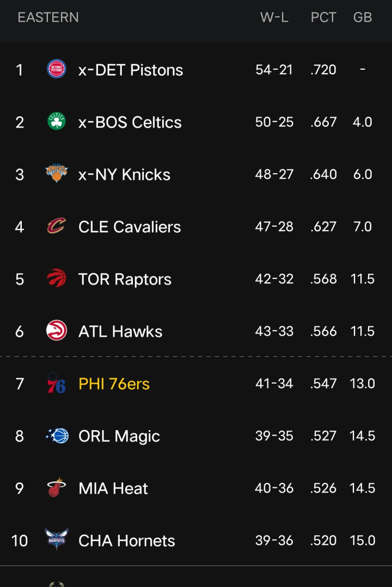The height and width of the screenshot is (587, 392).
Task: Select the CLE Cavaliers team name
Action: (x=130, y=227)
